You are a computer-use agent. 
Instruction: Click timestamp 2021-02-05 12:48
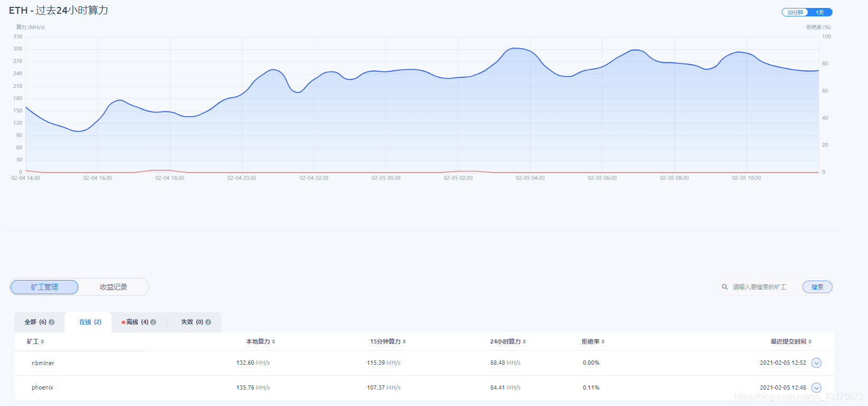click(x=783, y=387)
